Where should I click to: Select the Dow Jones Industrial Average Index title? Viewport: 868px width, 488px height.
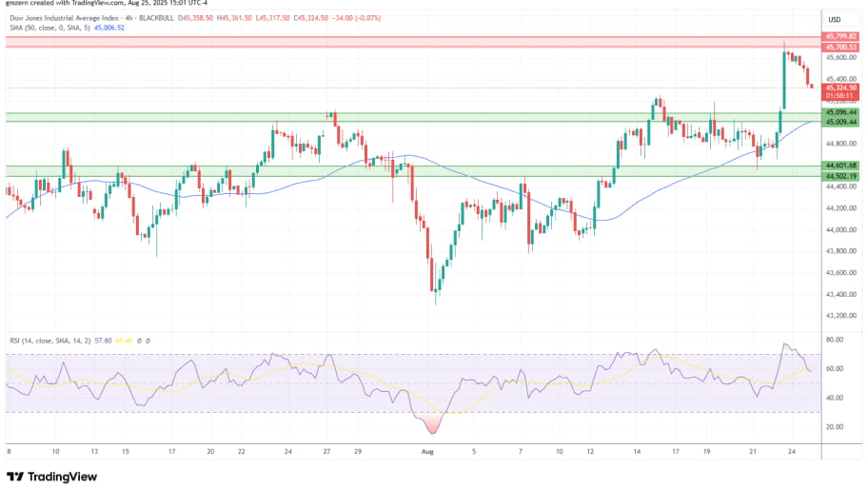pos(64,18)
